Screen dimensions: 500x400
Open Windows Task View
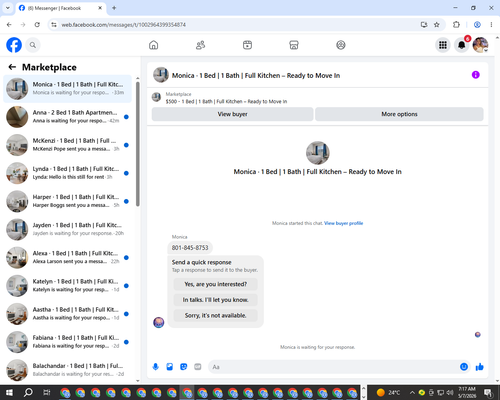(47, 392)
